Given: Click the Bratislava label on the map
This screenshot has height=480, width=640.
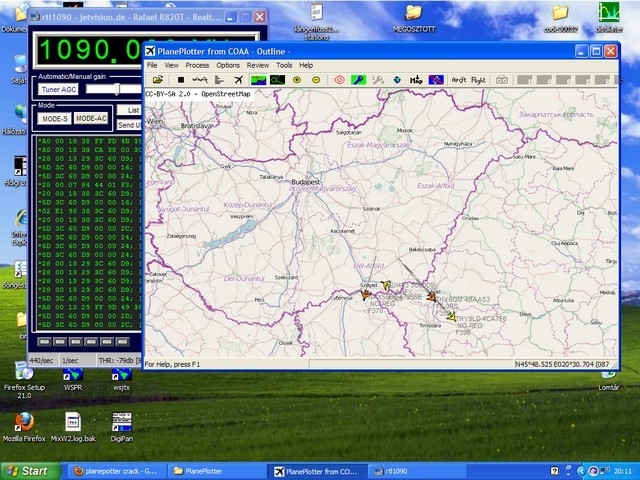Looking at the screenshot, I should [196, 126].
